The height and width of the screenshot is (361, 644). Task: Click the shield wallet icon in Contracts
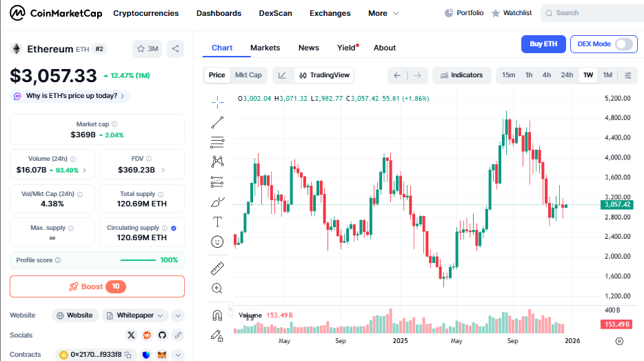[146, 354]
